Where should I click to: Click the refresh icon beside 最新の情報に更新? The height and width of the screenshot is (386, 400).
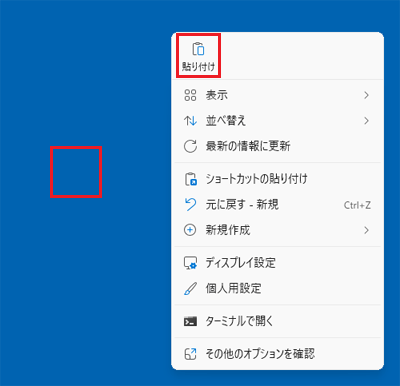point(190,146)
